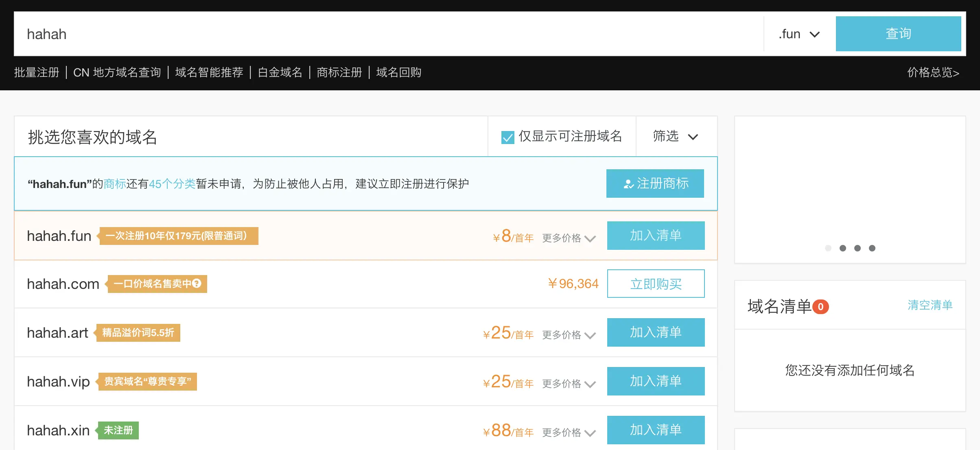
Task: Click 注册商标 button with person icon
Action: 655,183
